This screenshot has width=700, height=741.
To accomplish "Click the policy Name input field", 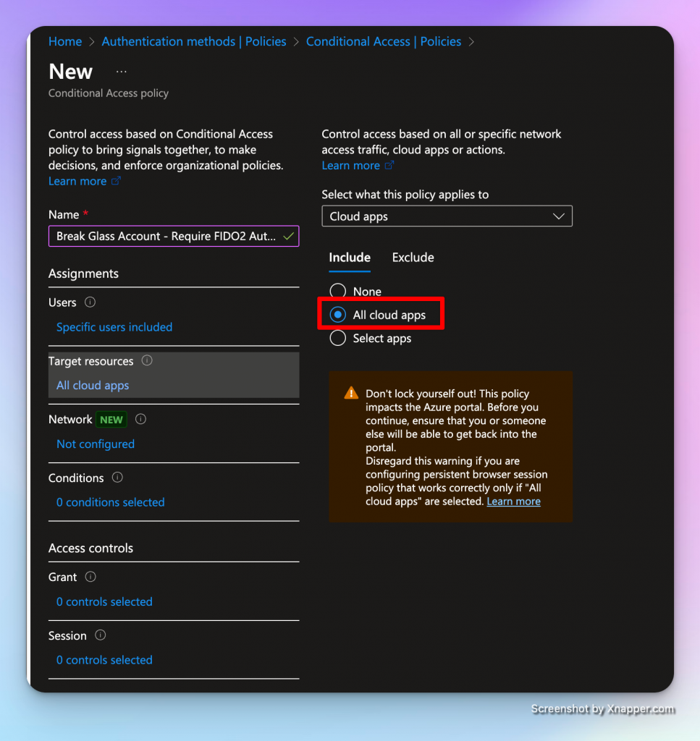I will (x=166, y=237).
